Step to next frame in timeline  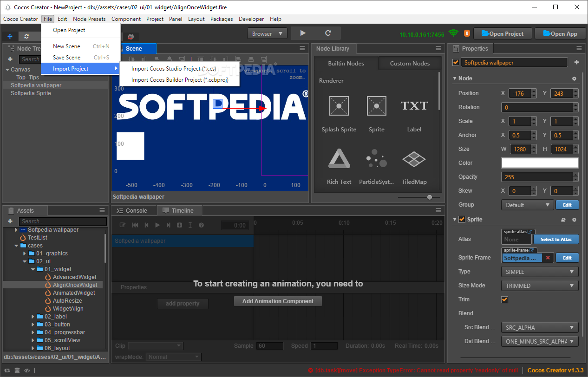(168, 225)
